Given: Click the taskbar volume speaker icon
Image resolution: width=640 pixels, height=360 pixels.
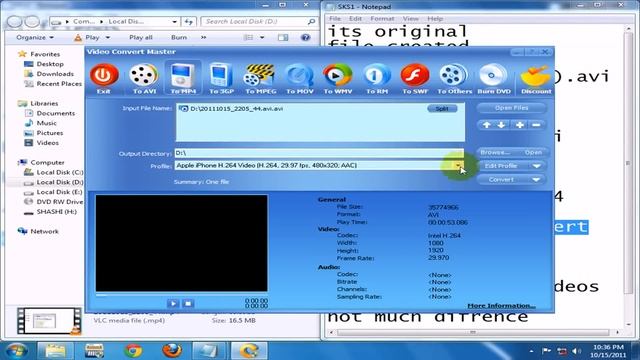Looking at the screenshot, I should point(576,351).
